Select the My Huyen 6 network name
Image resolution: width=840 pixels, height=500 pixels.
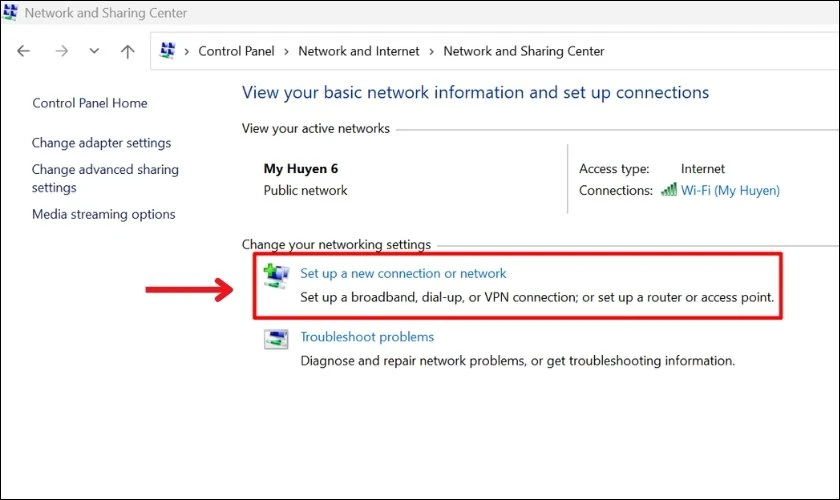tap(301, 168)
